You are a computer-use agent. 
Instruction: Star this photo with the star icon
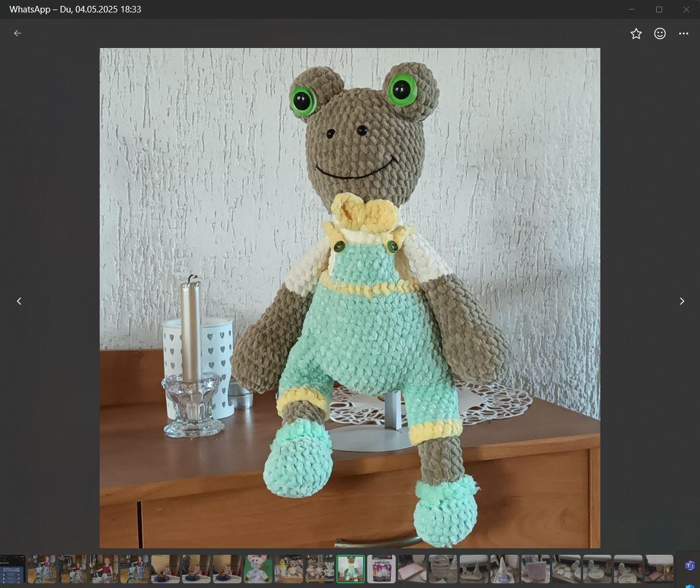click(x=636, y=34)
